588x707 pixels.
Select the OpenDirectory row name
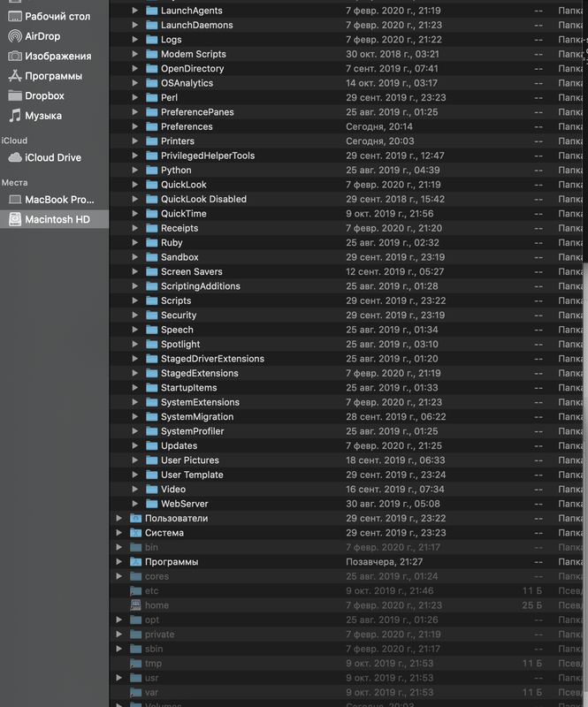click(x=192, y=69)
